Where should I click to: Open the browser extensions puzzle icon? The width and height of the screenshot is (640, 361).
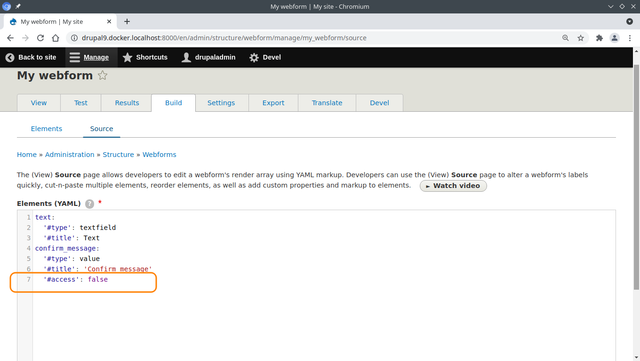pyautogui.click(x=599, y=38)
